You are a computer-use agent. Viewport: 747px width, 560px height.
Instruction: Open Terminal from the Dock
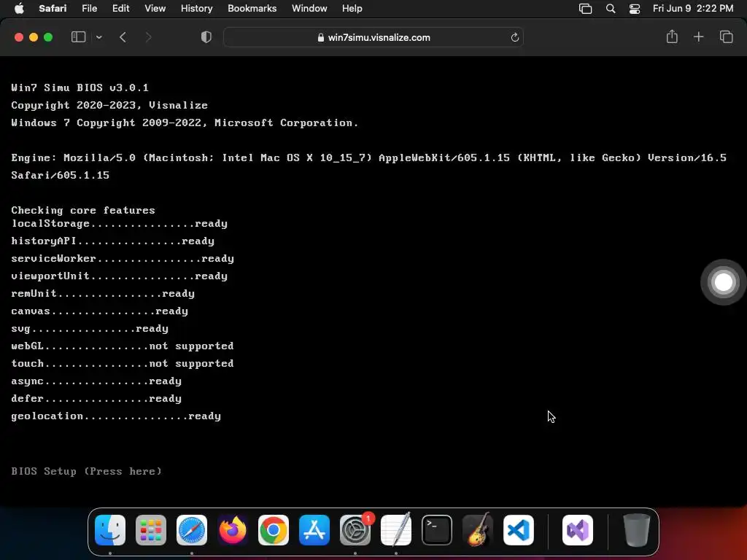click(x=437, y=530)
